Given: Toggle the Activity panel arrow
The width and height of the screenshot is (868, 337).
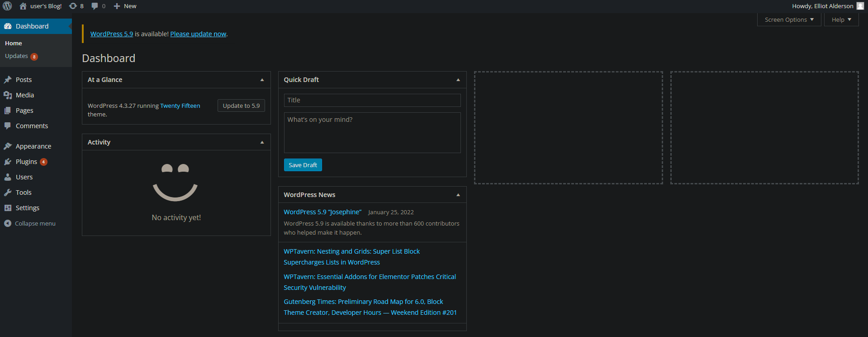Looking at the screenshot, I should pos(262,142).
